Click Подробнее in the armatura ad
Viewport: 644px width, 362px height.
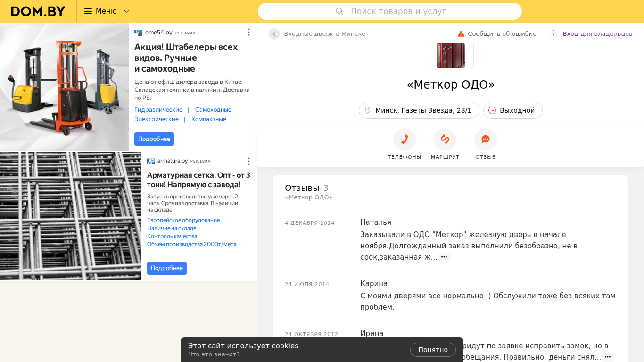167,268
